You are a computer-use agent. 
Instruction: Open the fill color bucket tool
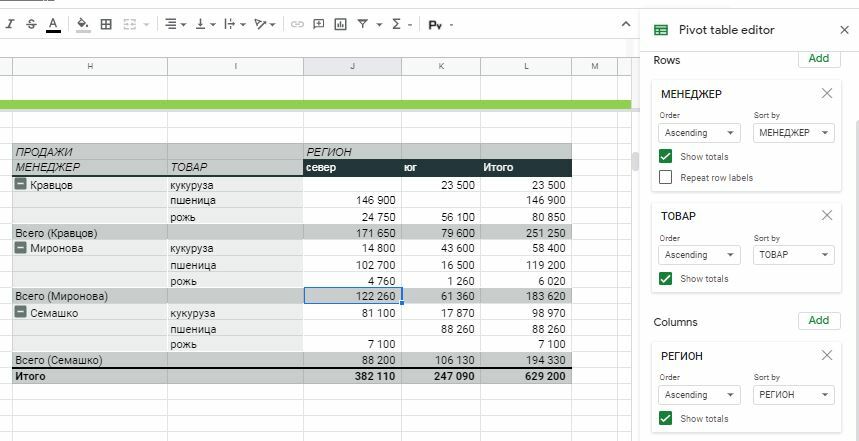(83, 24)
